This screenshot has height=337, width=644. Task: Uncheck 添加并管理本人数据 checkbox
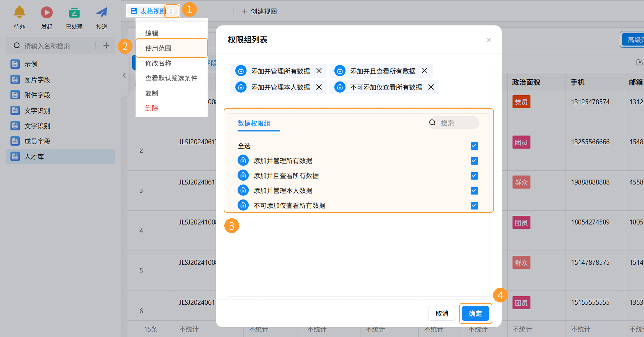474,191
